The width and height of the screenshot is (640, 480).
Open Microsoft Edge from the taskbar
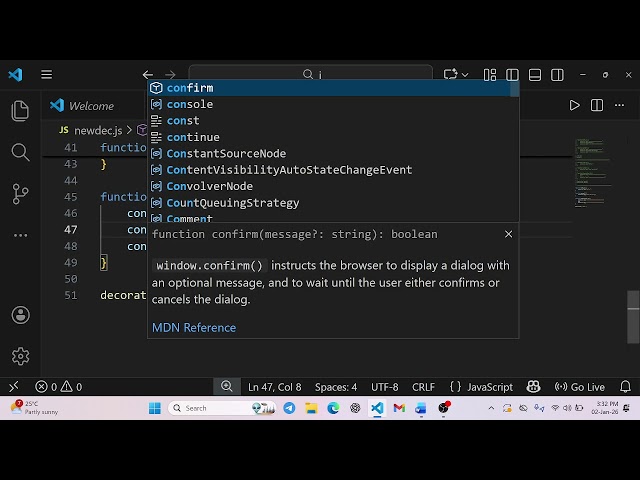click(x=333, y=408)
